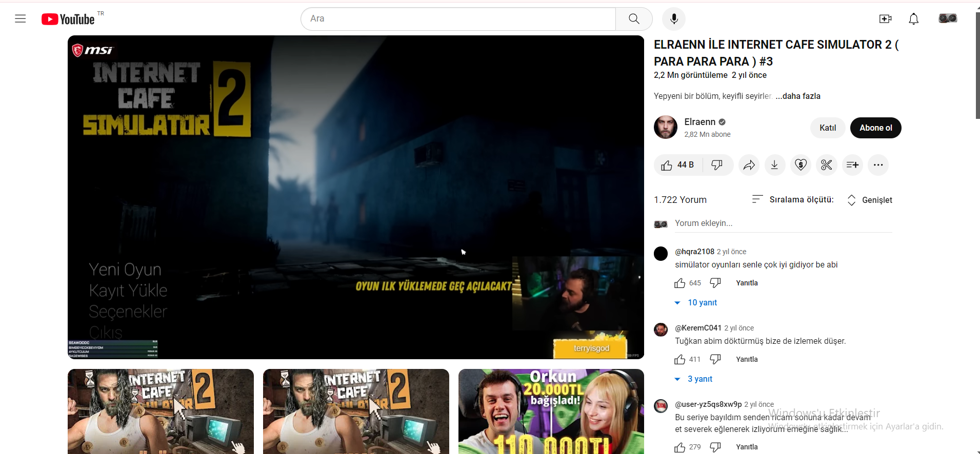Focus the Ara search field
The height and width of the screenshot is (454, 980).
tap(458, 19)
